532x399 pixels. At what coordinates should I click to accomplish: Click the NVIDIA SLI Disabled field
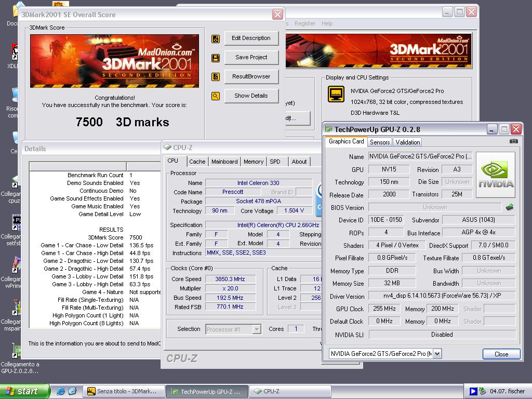tap(442, 335)
